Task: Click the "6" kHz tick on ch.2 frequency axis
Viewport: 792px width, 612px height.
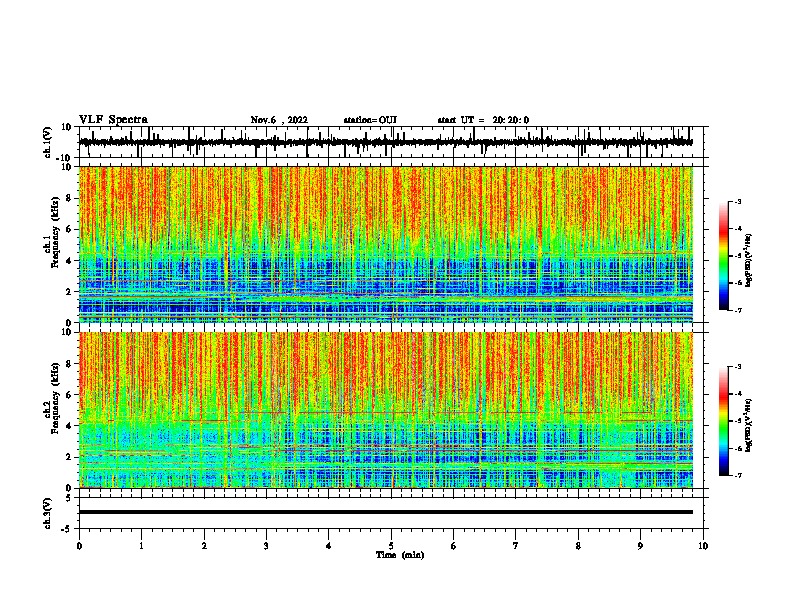Action: tap(69, 394)
